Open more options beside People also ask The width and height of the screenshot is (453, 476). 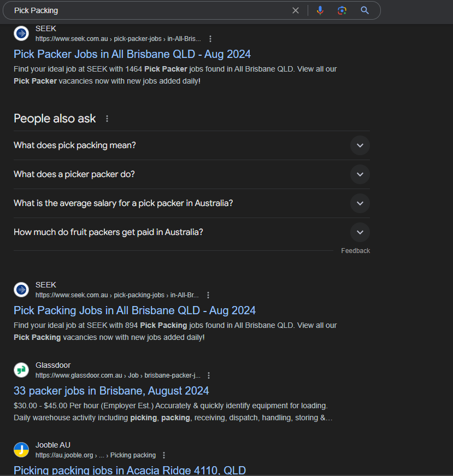tap(107, 119)
